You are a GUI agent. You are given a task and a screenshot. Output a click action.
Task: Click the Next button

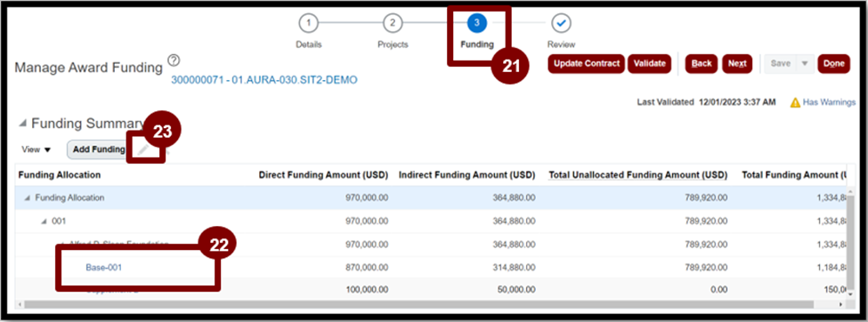coord(737,64)
